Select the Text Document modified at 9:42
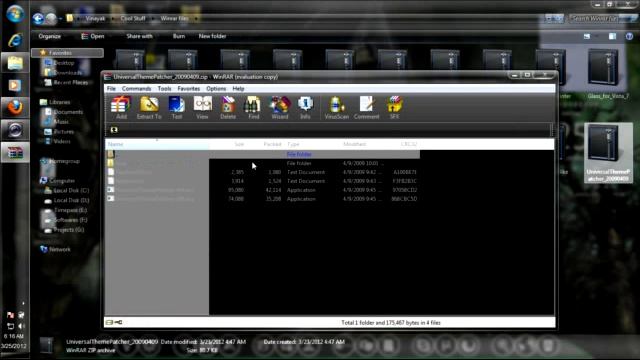 click(262, 172)
